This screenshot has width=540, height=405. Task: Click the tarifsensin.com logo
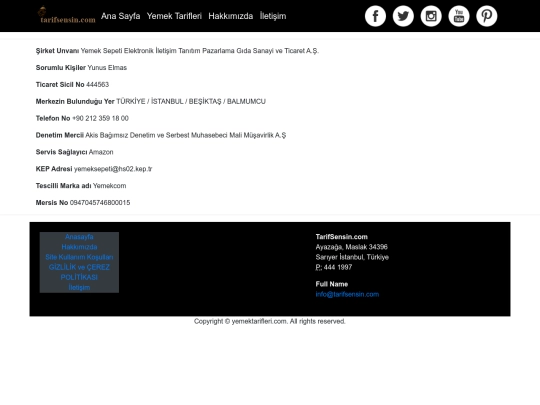point(66,15)
